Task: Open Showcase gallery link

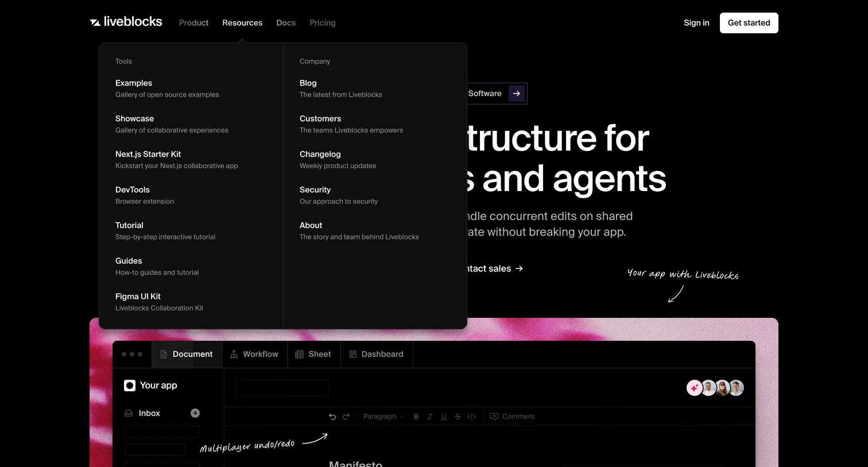Action: point(172,124)
